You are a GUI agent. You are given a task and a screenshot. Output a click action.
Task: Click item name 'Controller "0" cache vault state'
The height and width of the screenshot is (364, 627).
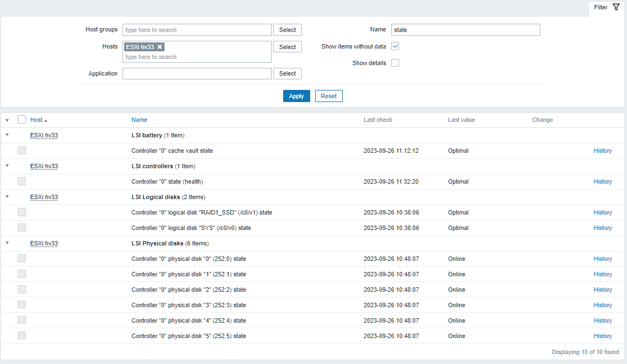(x=172, y=151)
